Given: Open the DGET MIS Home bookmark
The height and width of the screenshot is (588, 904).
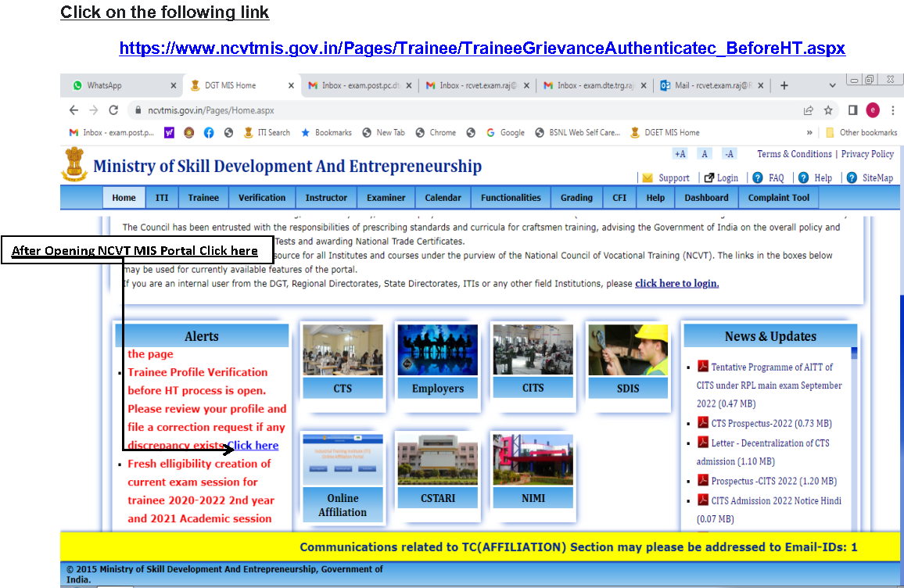Looking at the screenshot, I should pos(665,133).
